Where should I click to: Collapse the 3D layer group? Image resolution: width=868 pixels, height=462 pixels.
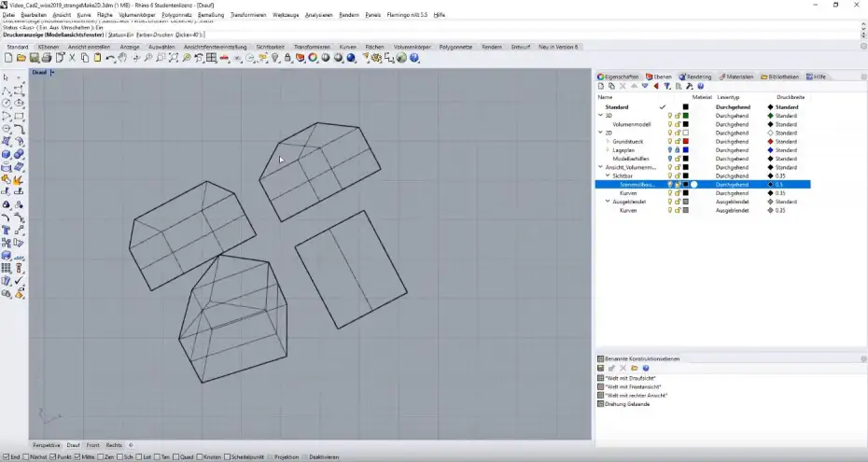[x=601, y=116]
